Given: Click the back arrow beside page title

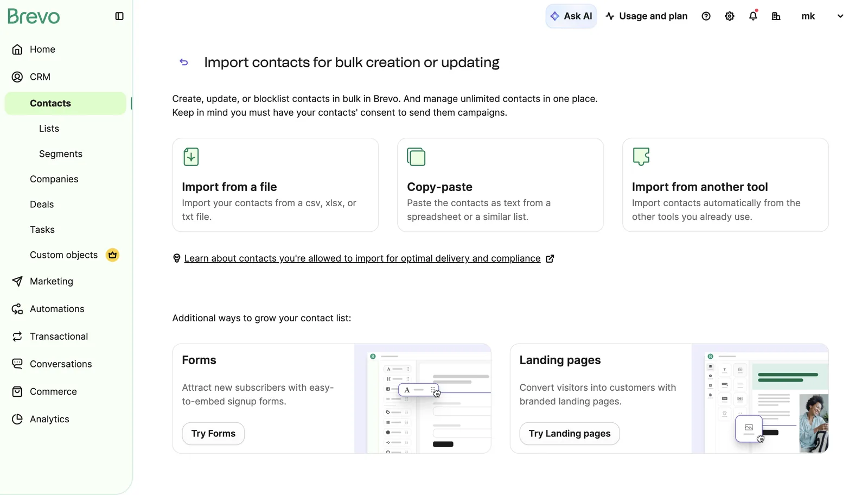Looking at the screenshot, I should pos(184,62).
